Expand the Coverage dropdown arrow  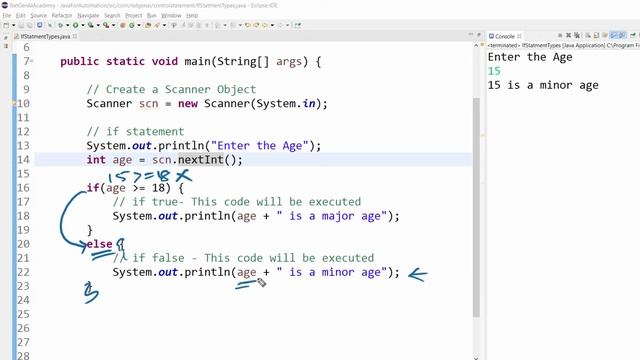(98, 25)
